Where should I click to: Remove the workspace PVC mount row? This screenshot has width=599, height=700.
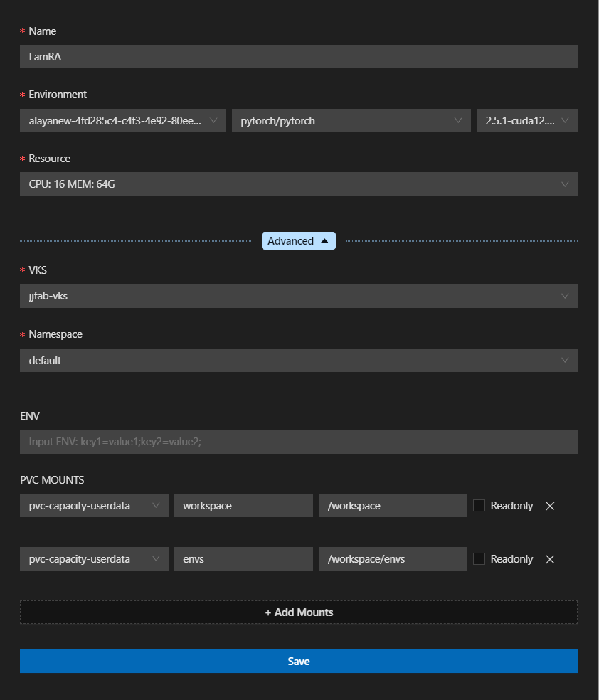550,506
